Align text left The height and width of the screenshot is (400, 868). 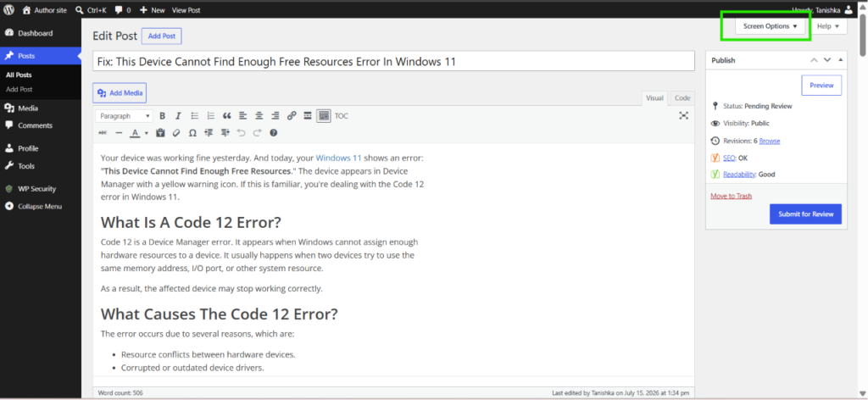[242, 115]
